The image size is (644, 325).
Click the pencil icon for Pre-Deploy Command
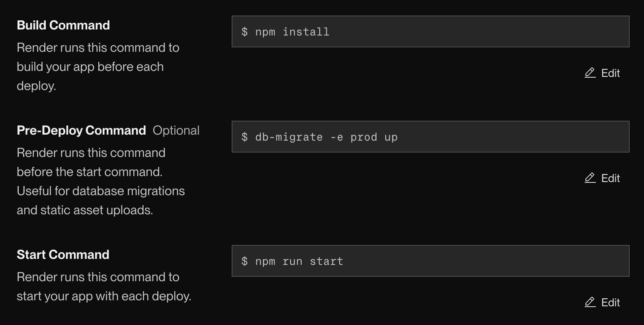tap(590, 178)
